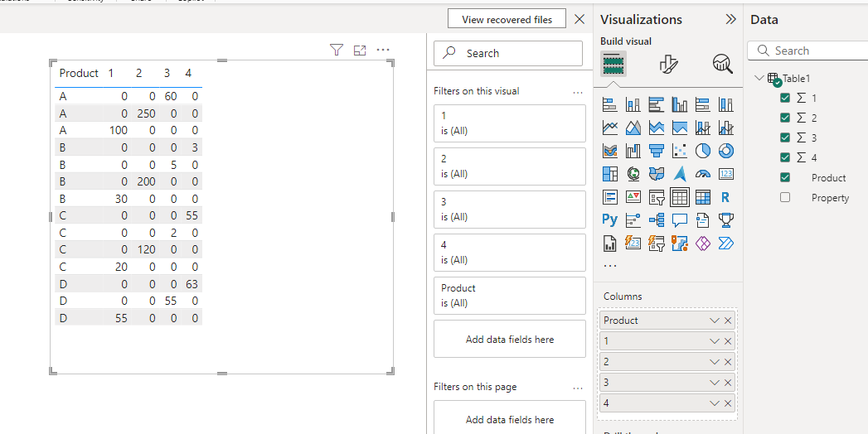Choose the Line chart visual
This screenshot has width=868, height=434.
[x=610, y=128]
